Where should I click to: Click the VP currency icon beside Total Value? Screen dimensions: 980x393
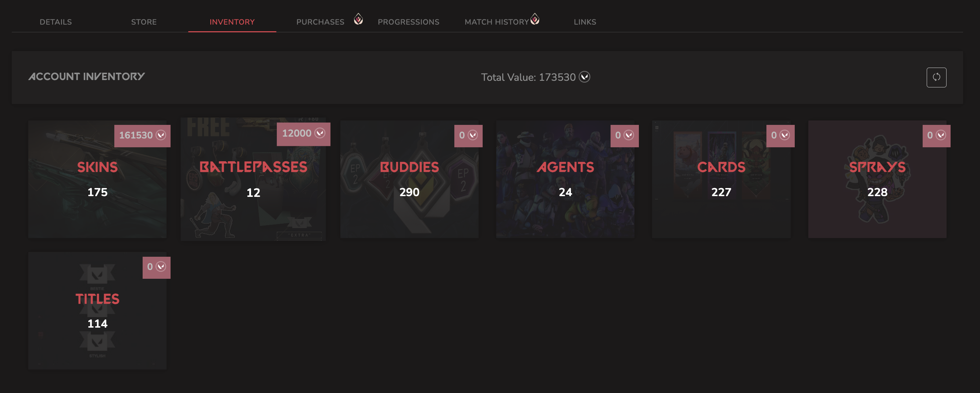point(584,77)
